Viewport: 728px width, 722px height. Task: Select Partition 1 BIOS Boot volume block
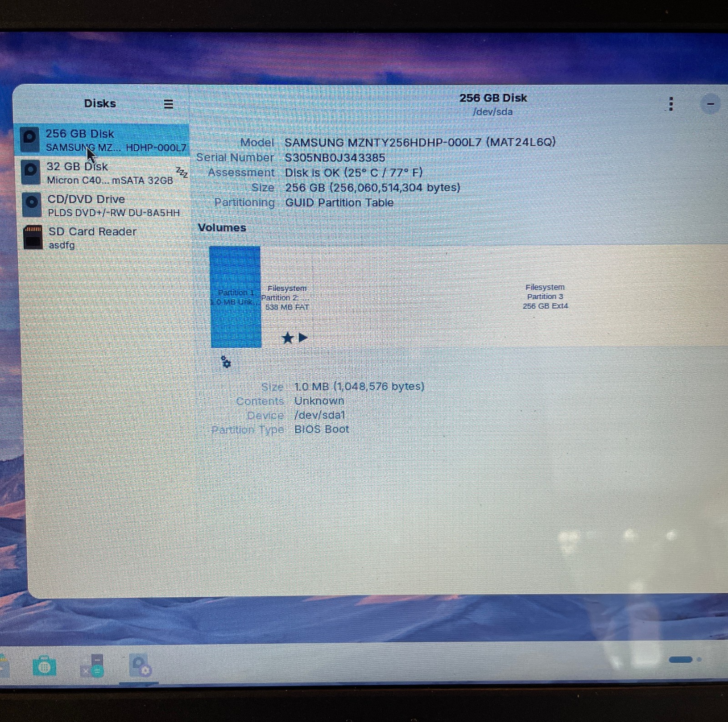pyautogui.click(x=235, y=297)
